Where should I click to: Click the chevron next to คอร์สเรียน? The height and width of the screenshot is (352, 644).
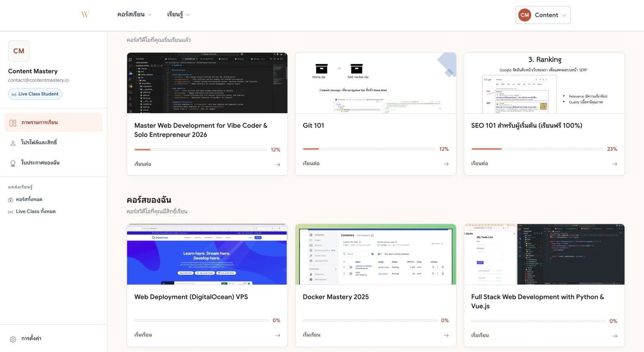point(150,15)
